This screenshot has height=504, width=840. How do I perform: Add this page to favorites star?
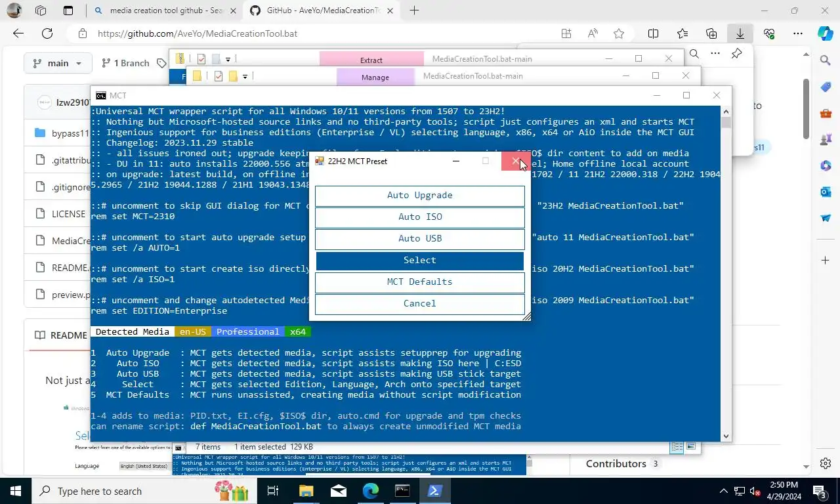pyautogui.click(x=619, y=33)
